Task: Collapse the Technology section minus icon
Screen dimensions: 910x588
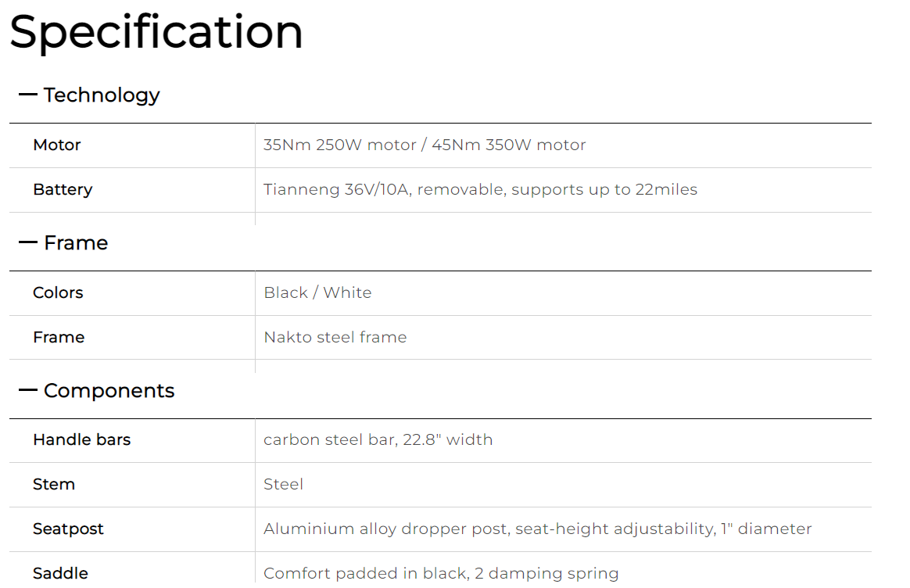Action: [28, 95]
